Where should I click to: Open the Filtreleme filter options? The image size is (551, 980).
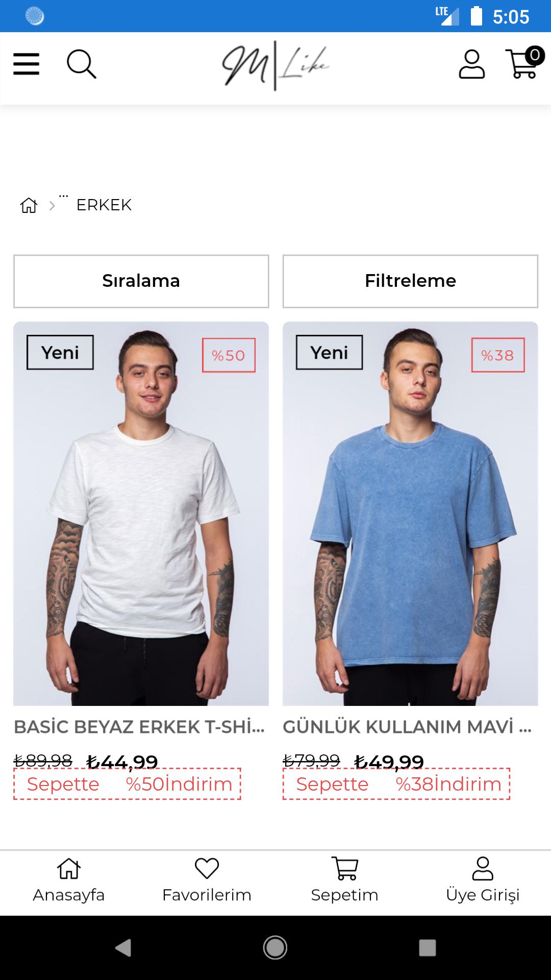pyautogui.click(x=410, y=281)
